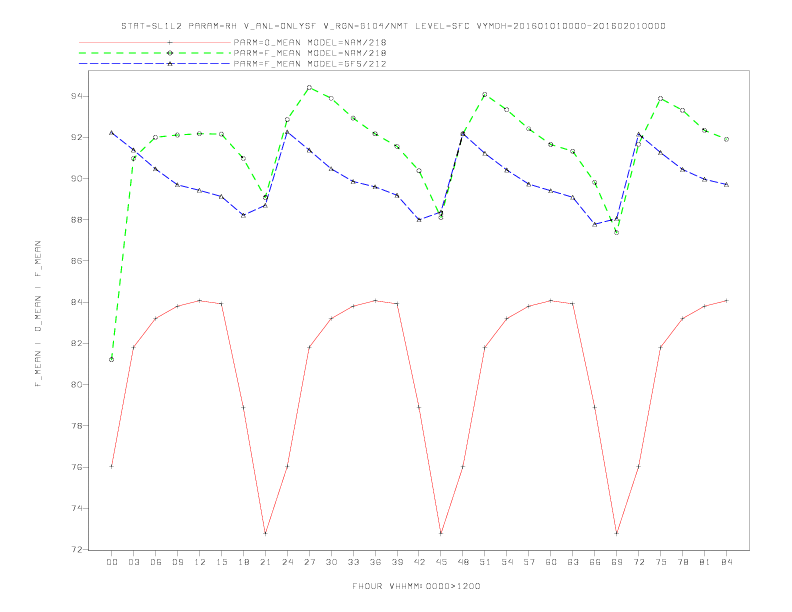The image size is (792, 612).
Task: Click red observed mean minimum at hour 21
Action: click(x=265, y=533)
